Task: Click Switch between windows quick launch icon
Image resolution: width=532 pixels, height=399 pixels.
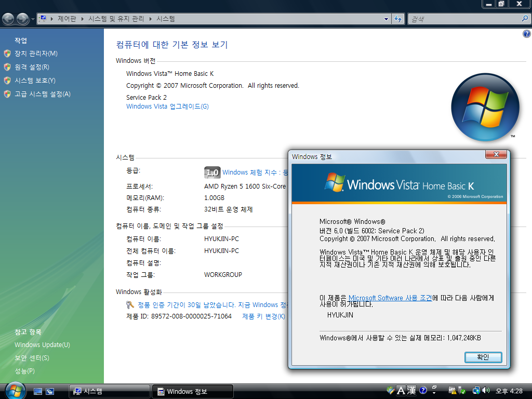Action: (x=50, y=391)
